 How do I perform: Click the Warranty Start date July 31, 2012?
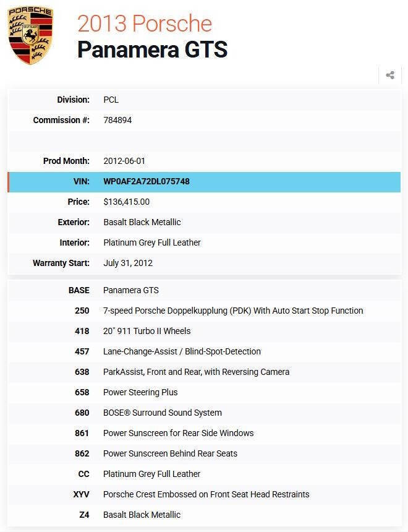(x=128, y=263)
